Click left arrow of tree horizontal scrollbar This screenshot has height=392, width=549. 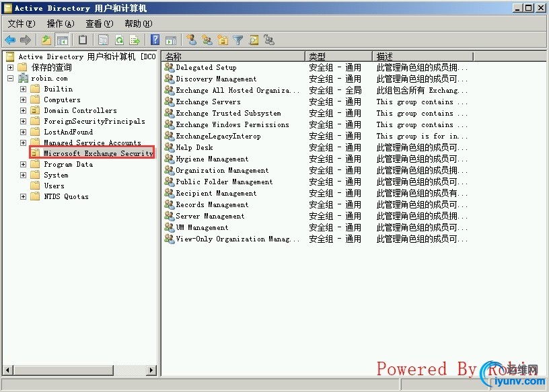(x=8, y=370)
